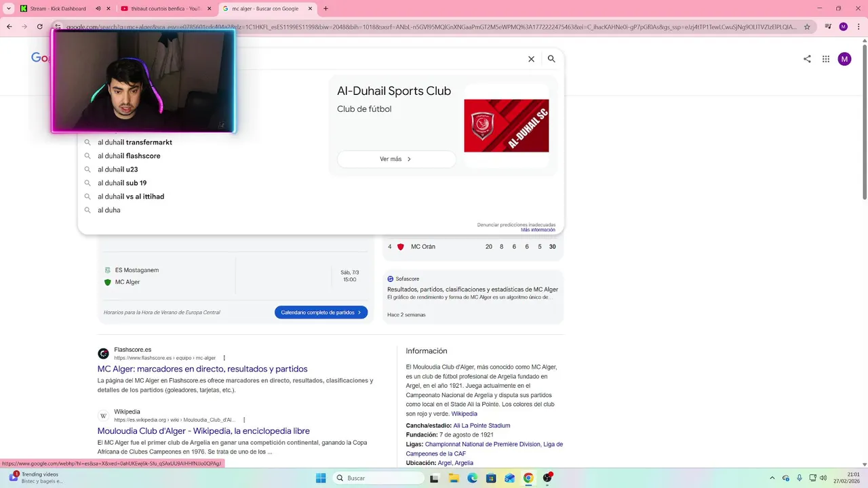Open Championnat National de Première Division link
Screen dimensions: 868x488
tap(482, 445)
